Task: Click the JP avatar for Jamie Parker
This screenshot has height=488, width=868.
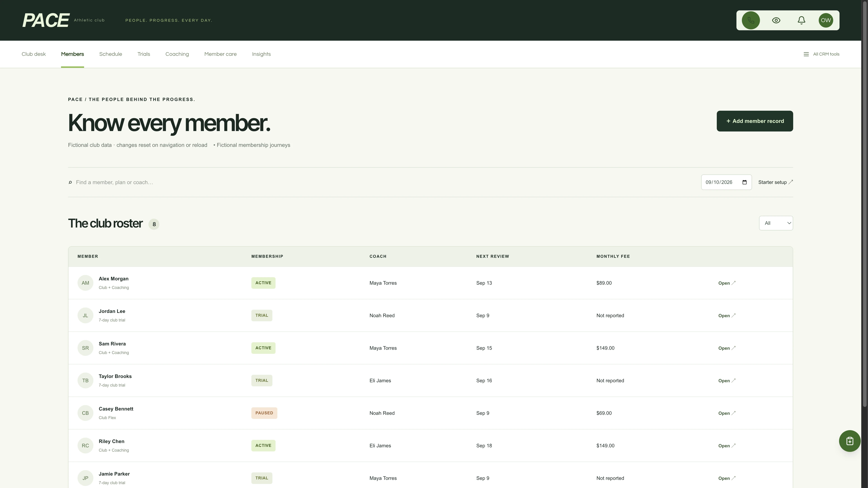Action: pos(85,478)
